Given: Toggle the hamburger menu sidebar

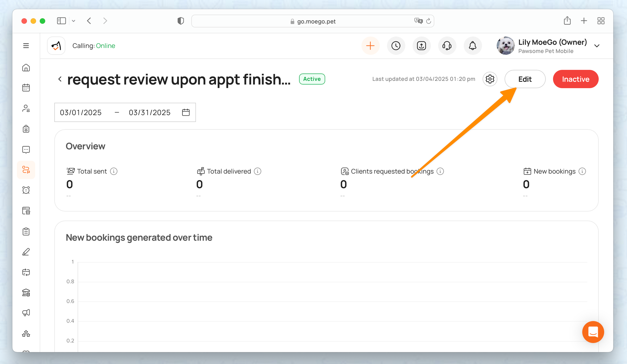Looking at the screenshot, I should point(26,46).
